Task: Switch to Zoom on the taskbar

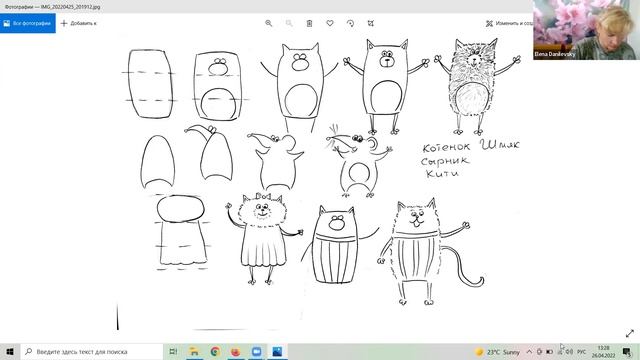Action: click(256, 351)
